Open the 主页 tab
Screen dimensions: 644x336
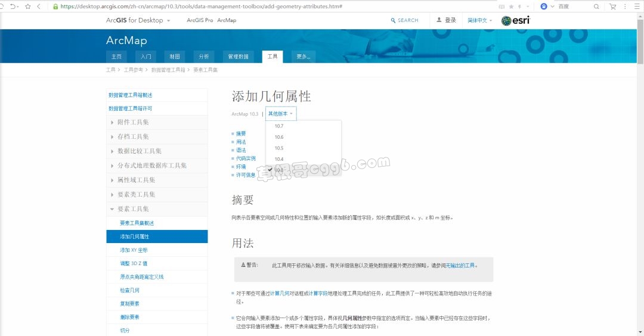tap(117, 57)
